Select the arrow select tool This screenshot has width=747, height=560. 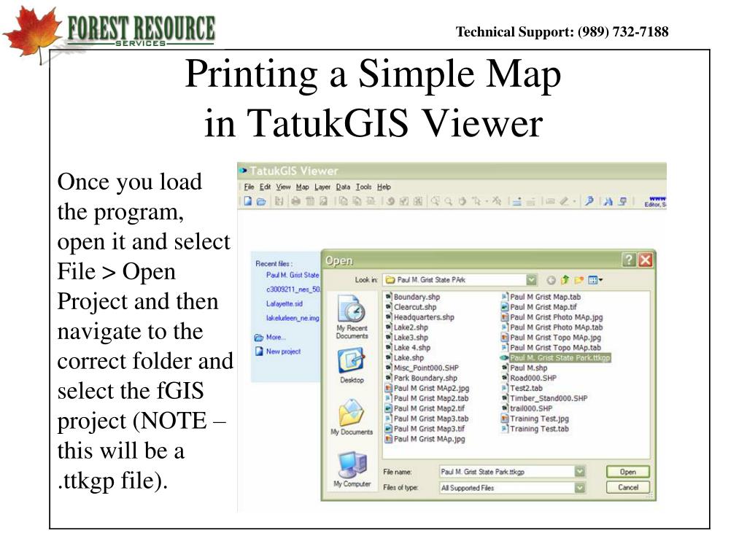click(476, 201)
